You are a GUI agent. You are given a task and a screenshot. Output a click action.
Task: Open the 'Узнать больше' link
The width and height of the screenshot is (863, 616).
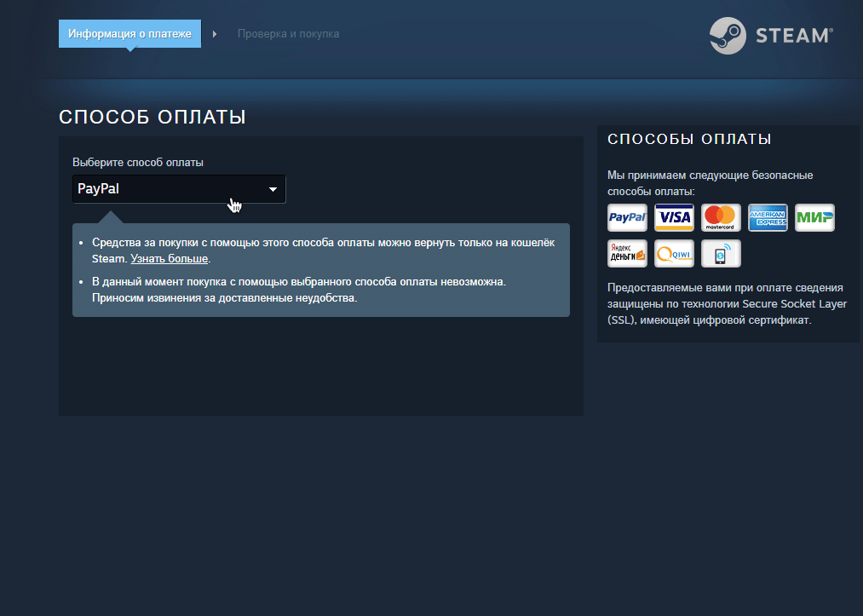pos(169,259)
